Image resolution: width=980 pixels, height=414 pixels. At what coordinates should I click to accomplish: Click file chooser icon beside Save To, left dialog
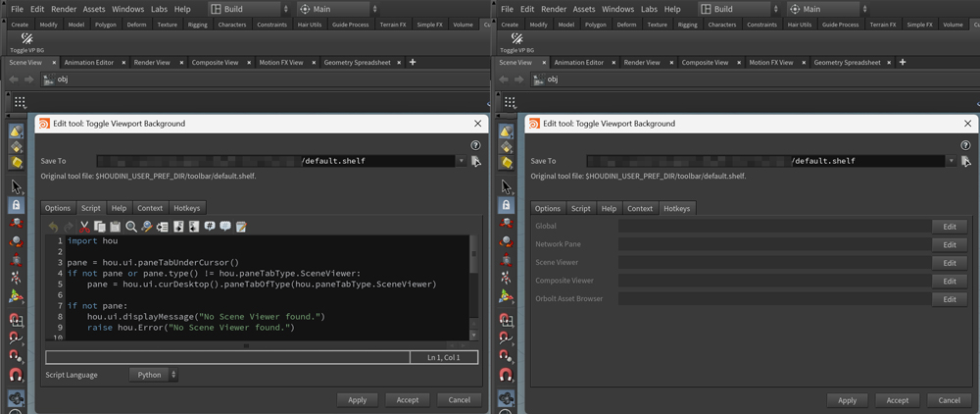tap(475, 161)
